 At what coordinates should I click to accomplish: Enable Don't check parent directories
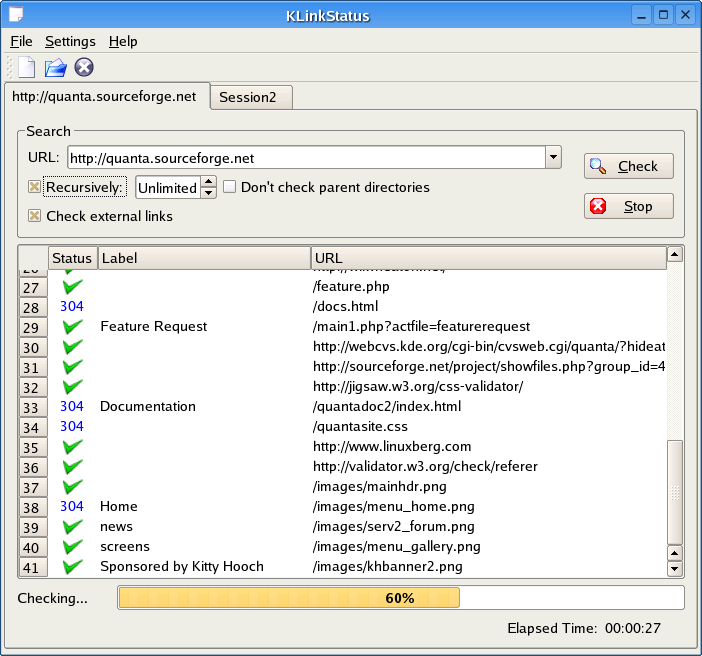(x=229, y=187)
